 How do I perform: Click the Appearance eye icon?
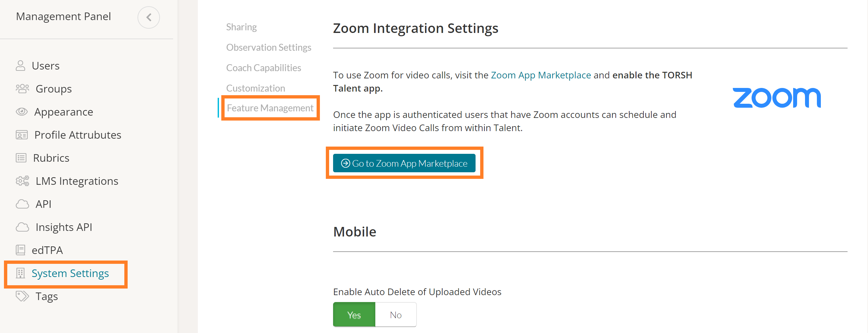click(21, 111)
